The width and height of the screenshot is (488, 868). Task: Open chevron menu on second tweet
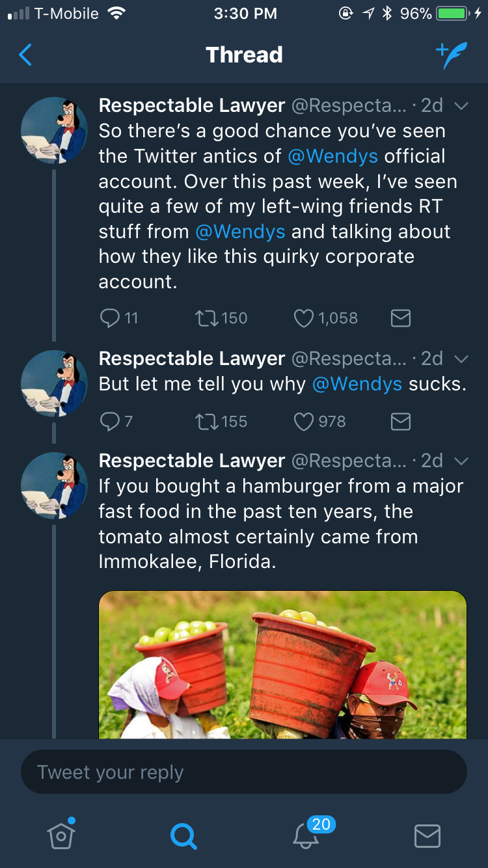pos(461,359)
